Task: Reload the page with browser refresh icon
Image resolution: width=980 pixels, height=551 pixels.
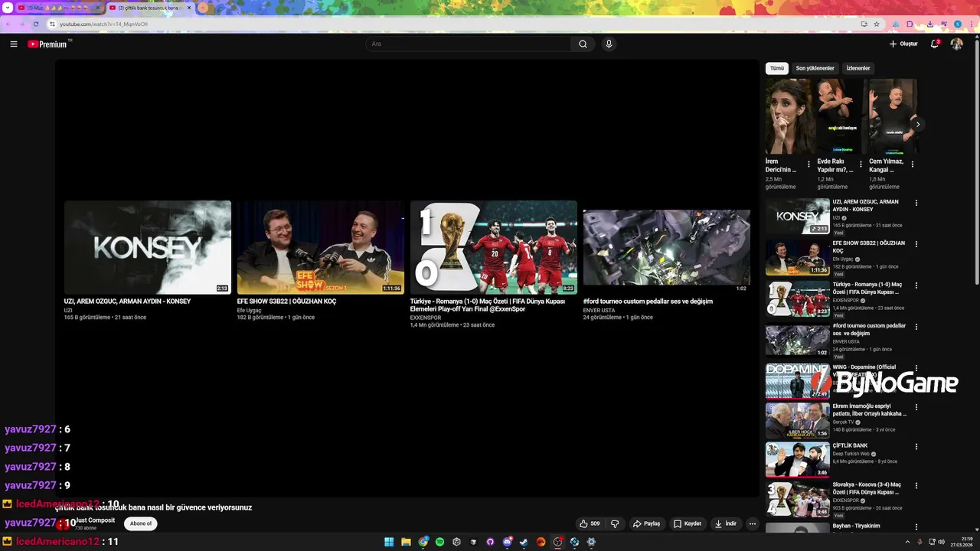Action: 35,24
